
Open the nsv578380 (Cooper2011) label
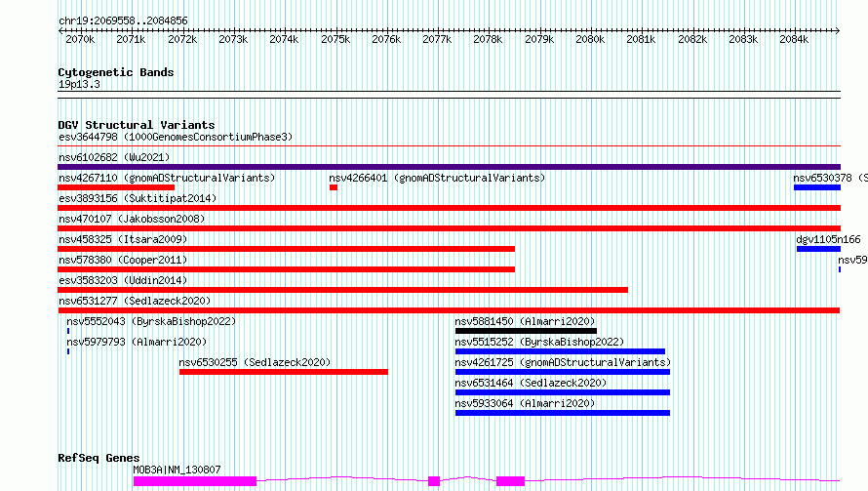pyautogui.click(x=123, y=260)
